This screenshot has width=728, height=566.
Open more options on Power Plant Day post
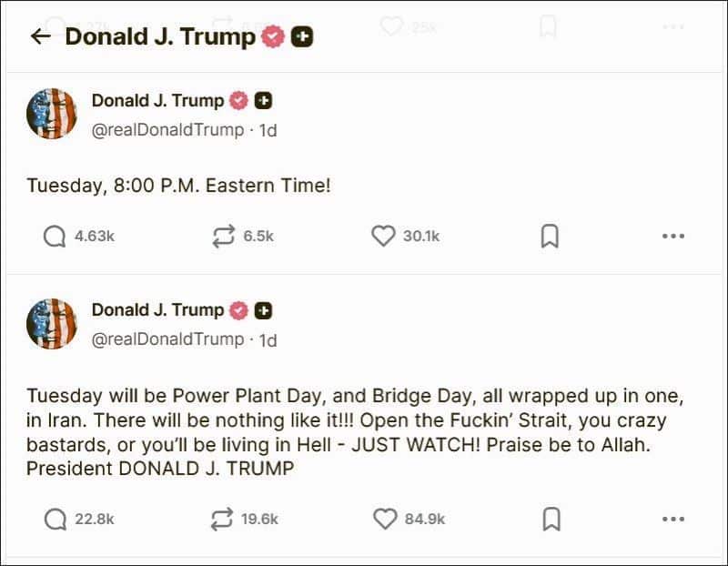point(672,519)
